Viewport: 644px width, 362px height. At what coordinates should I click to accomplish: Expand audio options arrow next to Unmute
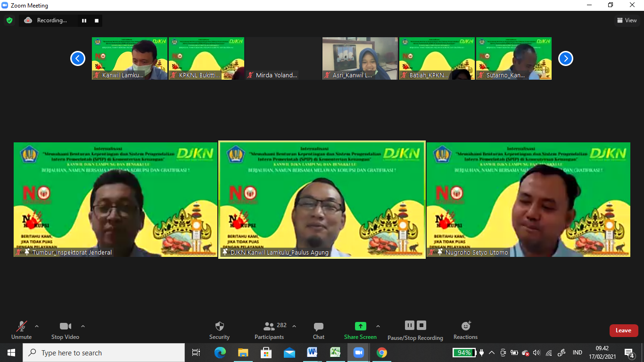point(37,326)
